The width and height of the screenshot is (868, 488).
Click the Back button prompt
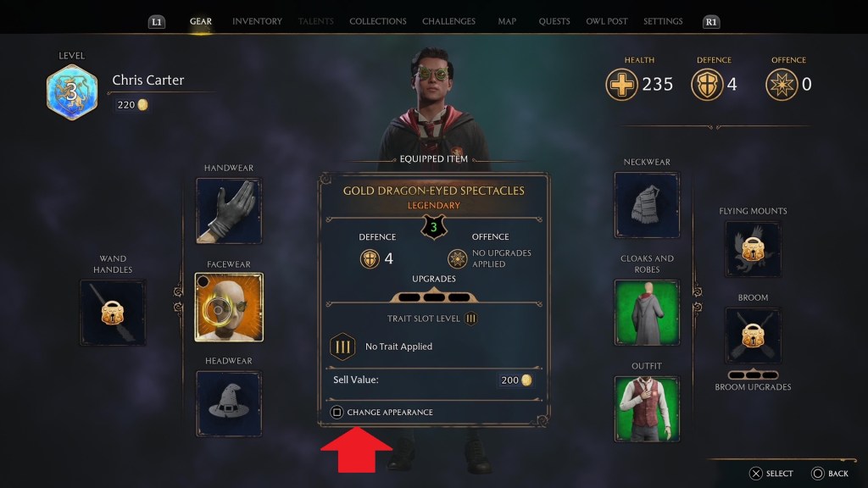pos(830,474)
